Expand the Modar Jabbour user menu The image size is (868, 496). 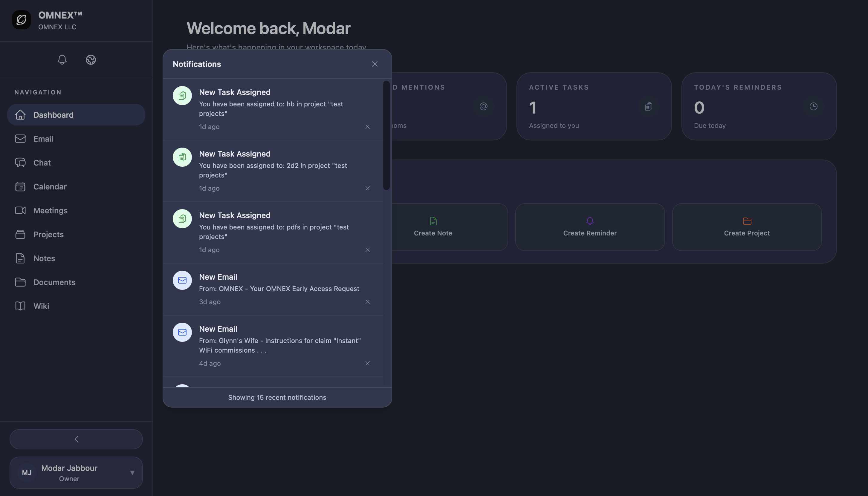click(132, 472)
